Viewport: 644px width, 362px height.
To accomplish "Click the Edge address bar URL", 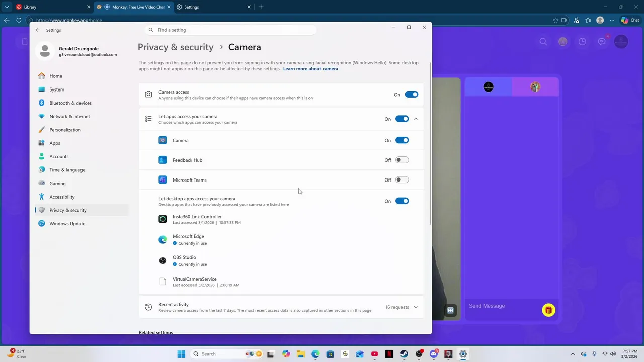I will pos(69,20).
